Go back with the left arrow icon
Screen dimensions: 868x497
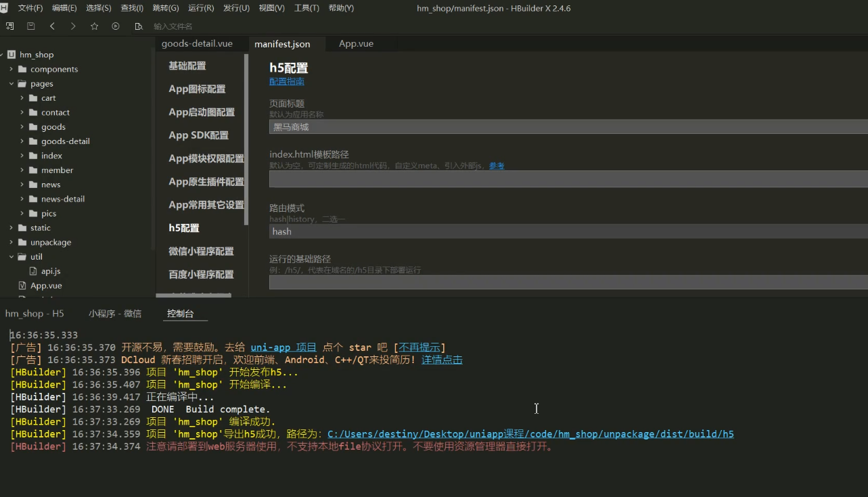pyautogui.click(x=52, y=26)
